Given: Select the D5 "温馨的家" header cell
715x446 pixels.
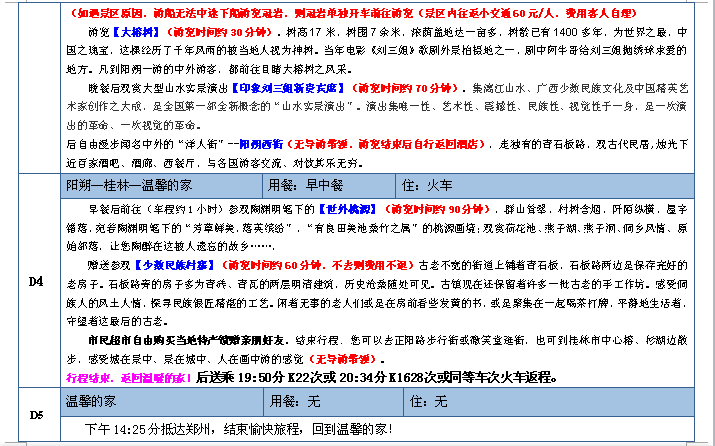Looking at the screenshot, I should pos(162,402).
